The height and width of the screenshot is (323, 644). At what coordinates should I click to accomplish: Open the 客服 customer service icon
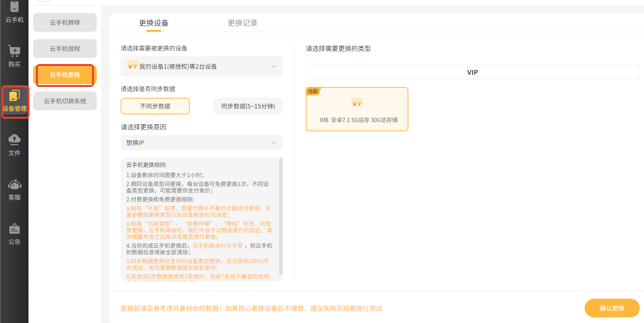(x=14, y=184)
